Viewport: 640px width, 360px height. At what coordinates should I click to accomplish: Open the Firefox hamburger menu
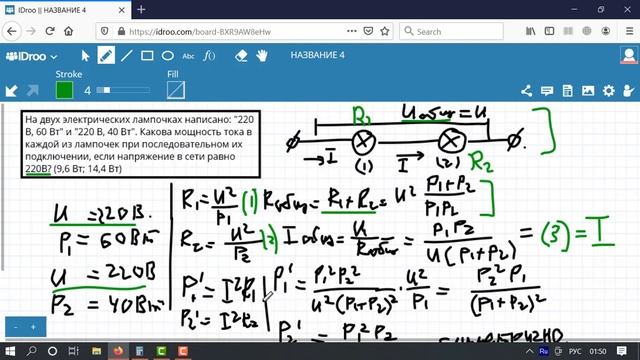[x=629, y=31]
